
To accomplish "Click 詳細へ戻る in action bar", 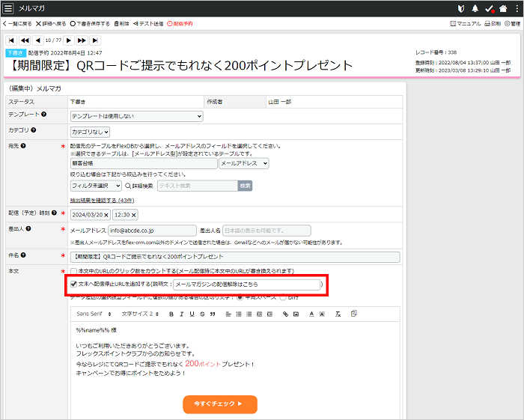I will pos(51,24).
